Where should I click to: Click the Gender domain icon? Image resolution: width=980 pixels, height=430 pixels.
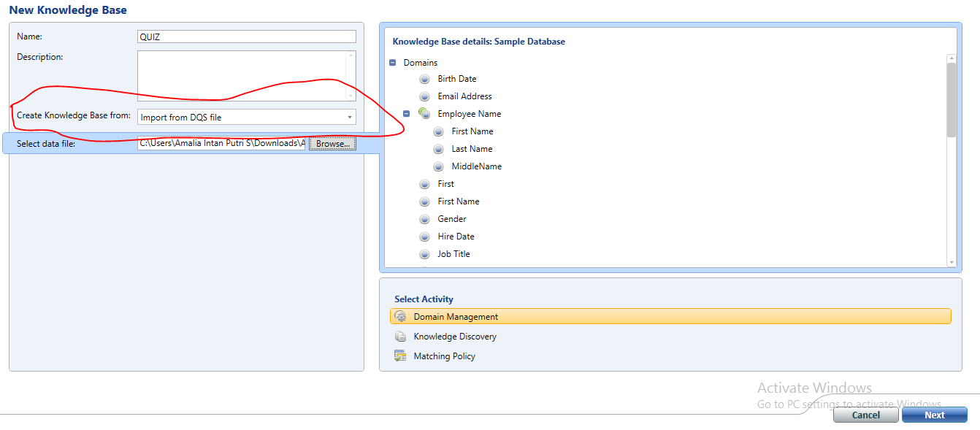pos(424,218)
